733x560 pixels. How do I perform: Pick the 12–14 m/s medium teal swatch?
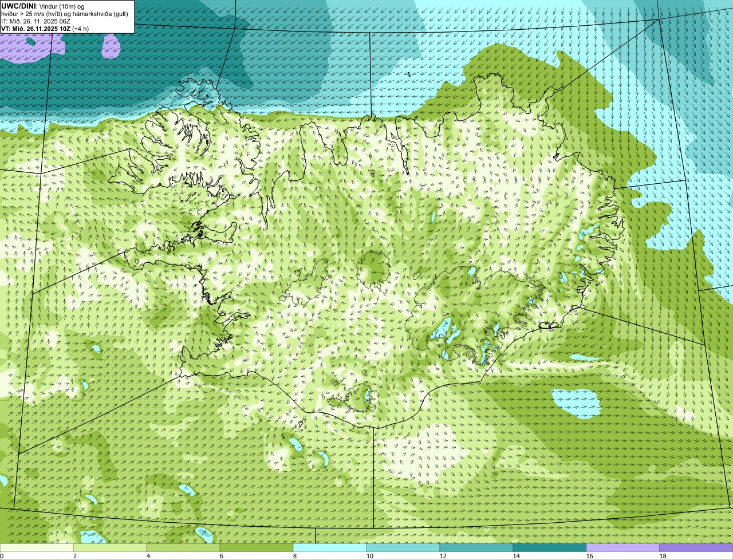(476, 548)
